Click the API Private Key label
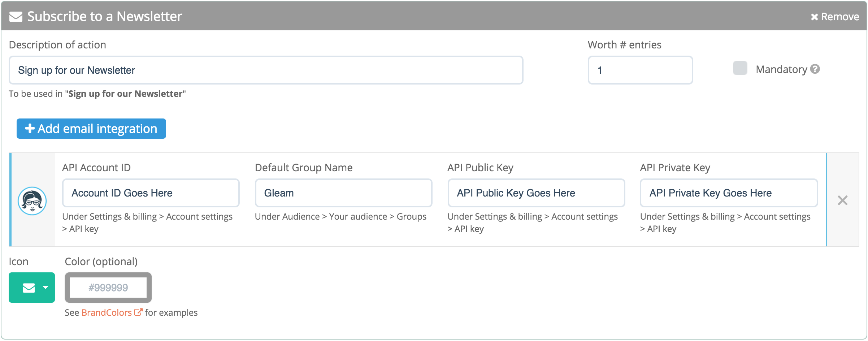The height and width of the screenshot is (341, 868). (675, 168)
